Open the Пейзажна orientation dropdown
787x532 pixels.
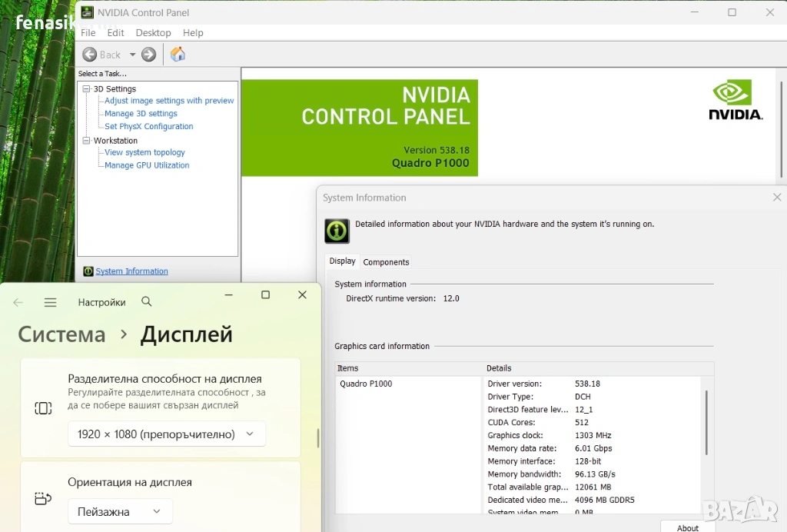(x=120, y=511)
